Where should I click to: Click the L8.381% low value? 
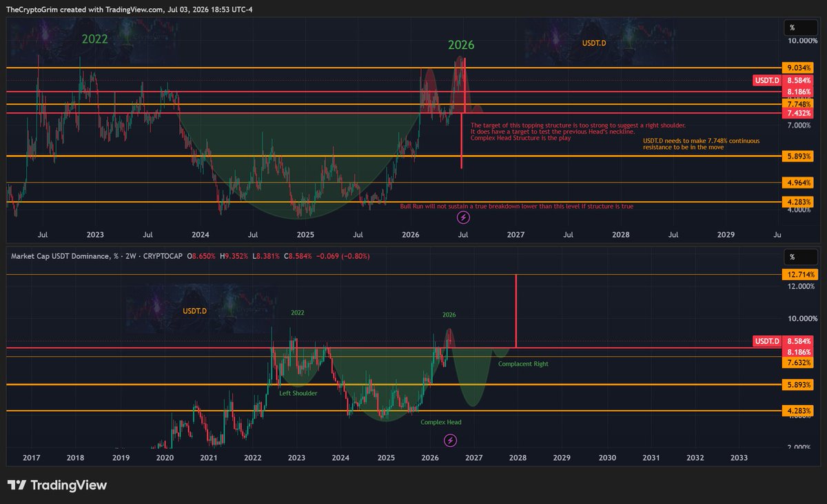point(267,256)
